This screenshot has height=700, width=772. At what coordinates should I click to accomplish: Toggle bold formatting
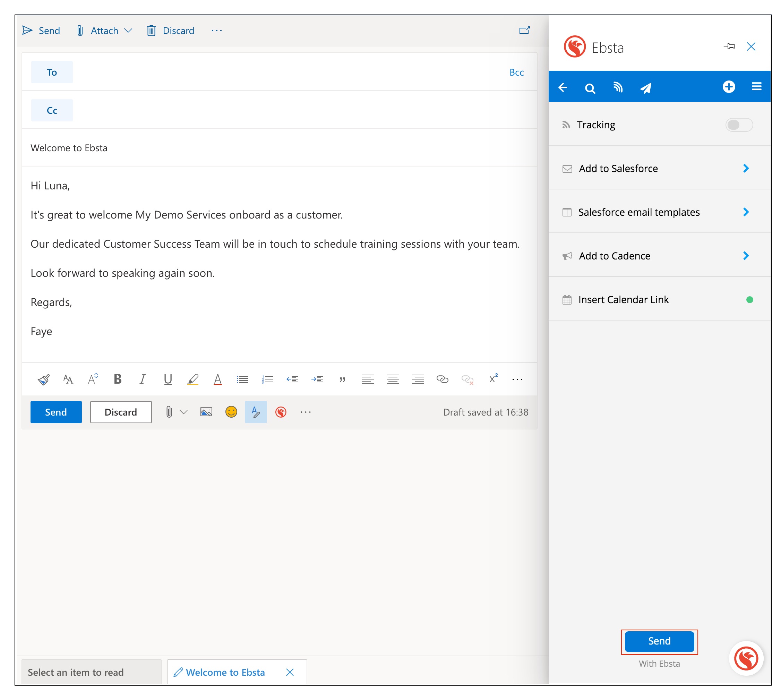[x=118, y=379]
